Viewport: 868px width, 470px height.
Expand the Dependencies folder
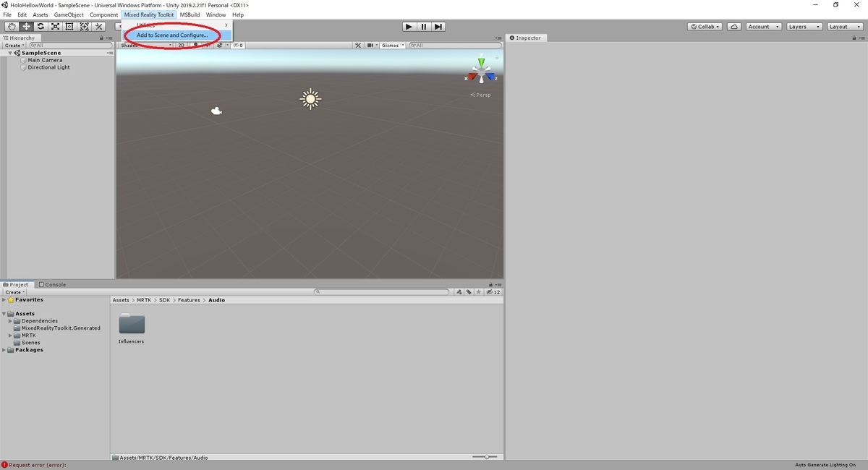10,321
